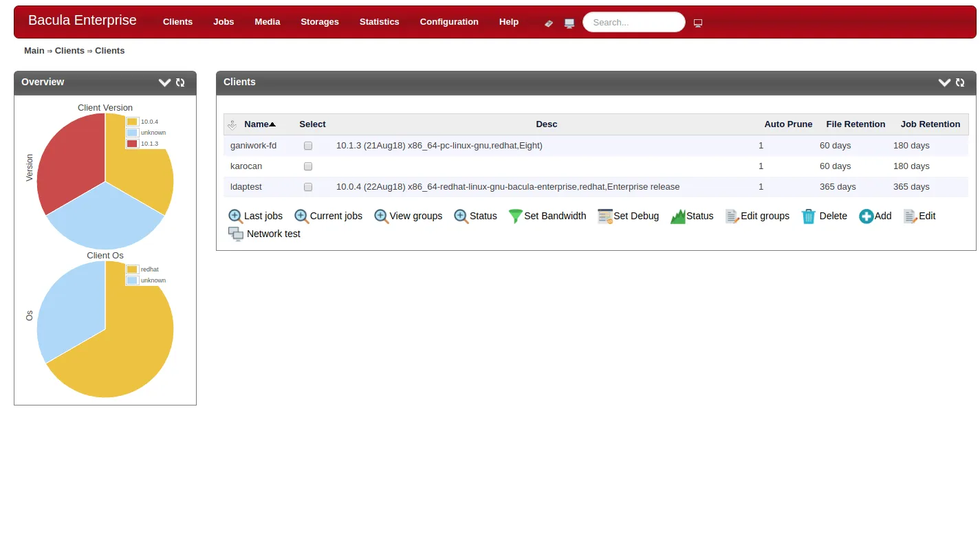
Task: Refresh the Clients panel
Action: point(960,82)
